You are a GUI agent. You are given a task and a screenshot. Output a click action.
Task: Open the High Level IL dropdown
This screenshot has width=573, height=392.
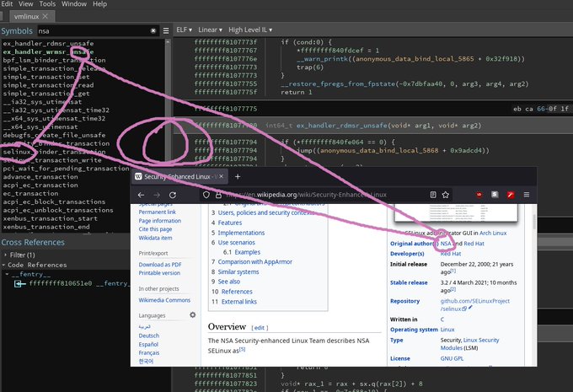click(250, 30)
